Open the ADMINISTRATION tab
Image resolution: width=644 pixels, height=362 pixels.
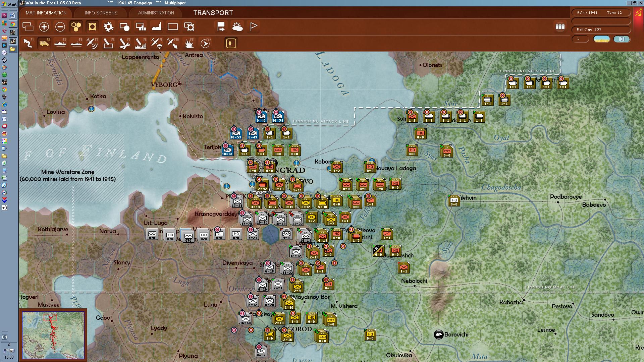[156, 13]
